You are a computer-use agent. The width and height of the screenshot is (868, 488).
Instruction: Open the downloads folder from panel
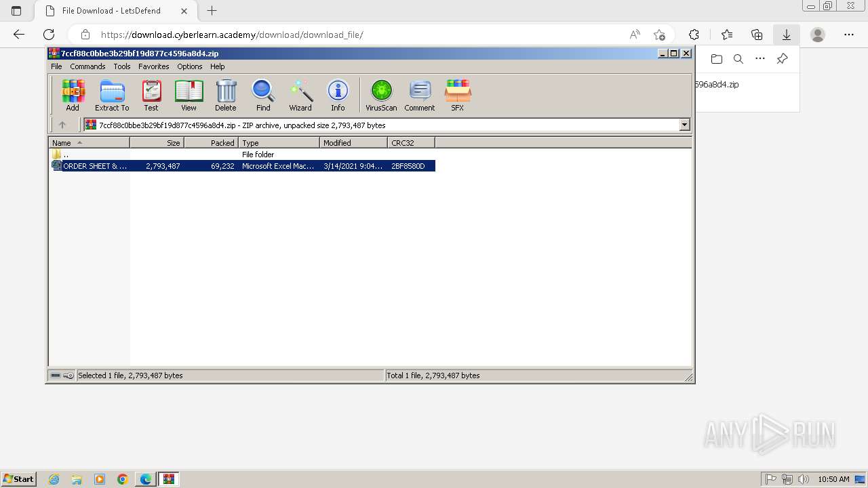pyautogui.click(x=717, y=59)
